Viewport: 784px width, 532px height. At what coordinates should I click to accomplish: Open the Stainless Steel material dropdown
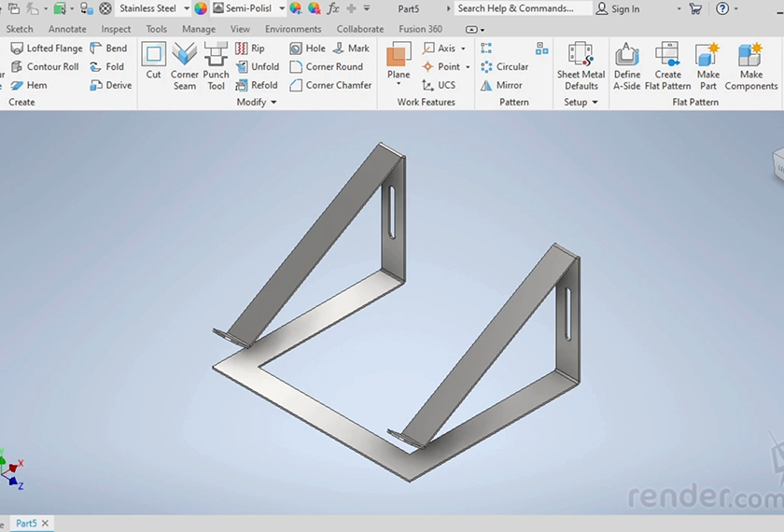[x=187, y=8]
